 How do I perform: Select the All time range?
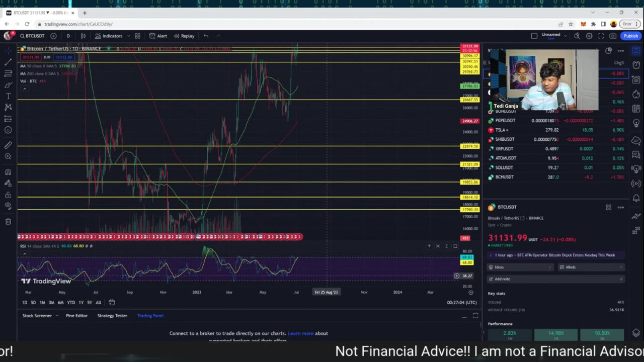point(98,302)
